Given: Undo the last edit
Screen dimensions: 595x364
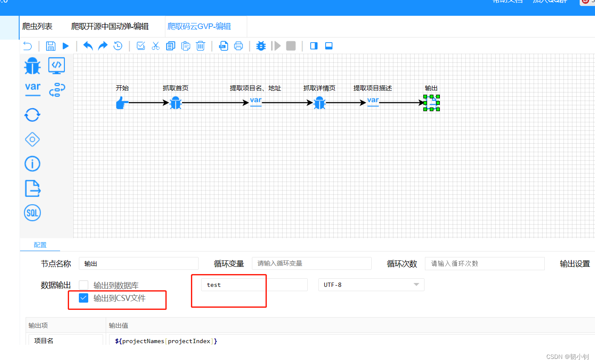Looking at the screenshot, I should [x=88, y=46].
